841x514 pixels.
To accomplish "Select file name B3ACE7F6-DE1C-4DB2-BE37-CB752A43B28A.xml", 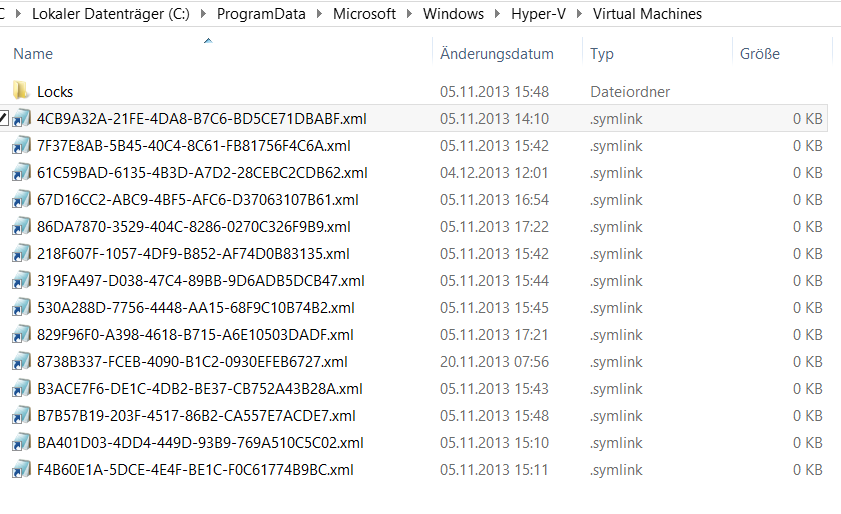I will pos(200,388).
